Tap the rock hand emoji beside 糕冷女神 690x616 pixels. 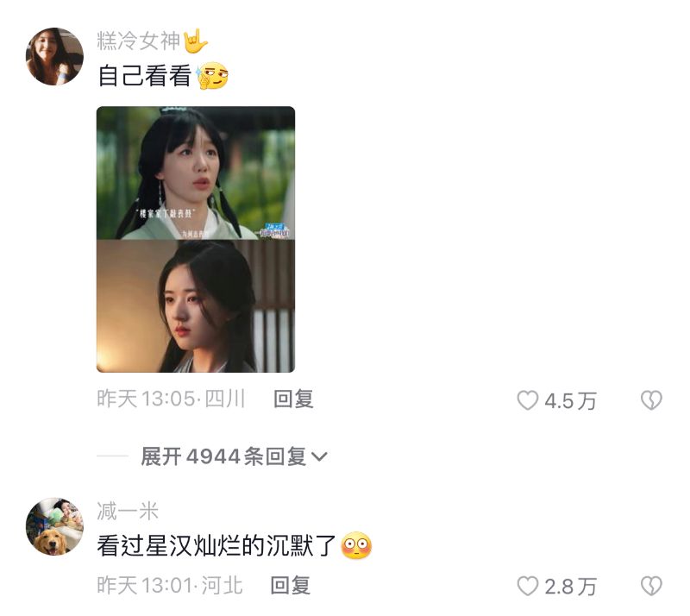tap(195, 41)
